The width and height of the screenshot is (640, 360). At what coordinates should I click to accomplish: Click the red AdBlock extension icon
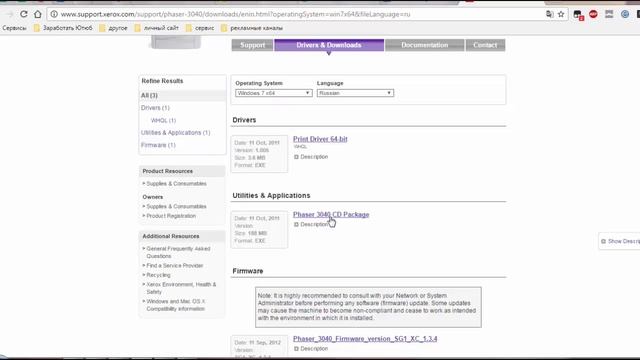tap(593, 14)
